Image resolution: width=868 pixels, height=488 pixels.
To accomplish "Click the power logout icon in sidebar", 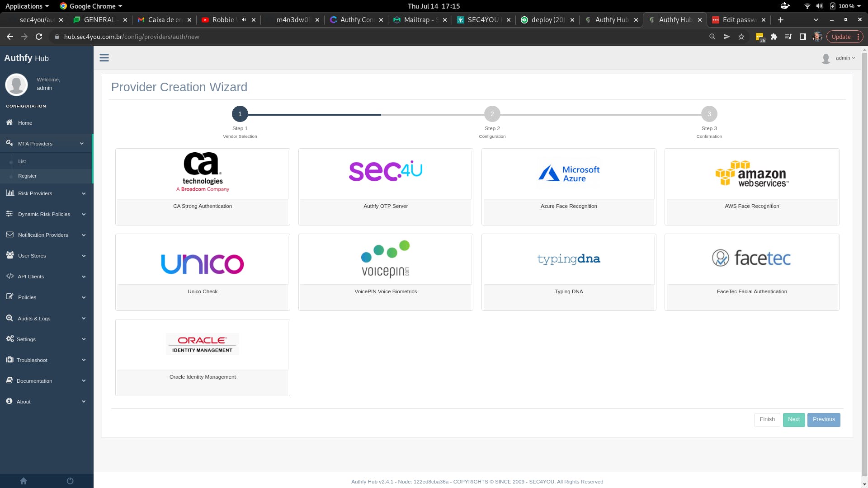I will [70, 481].
